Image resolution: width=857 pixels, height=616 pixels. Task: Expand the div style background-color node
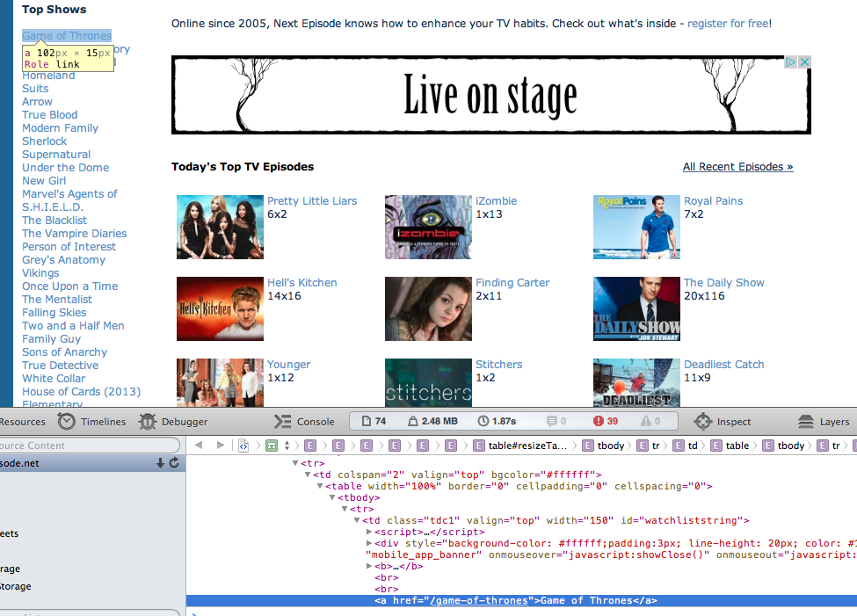(369, 543)
